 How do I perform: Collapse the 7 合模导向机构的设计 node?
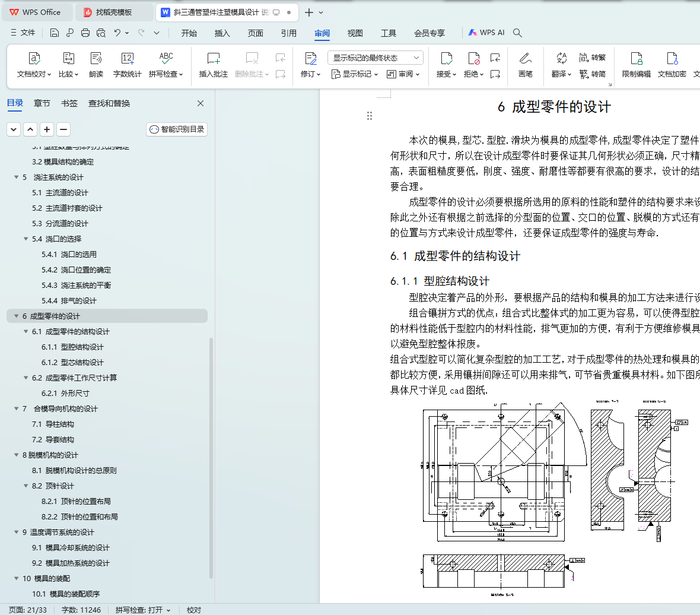[17, 408]
